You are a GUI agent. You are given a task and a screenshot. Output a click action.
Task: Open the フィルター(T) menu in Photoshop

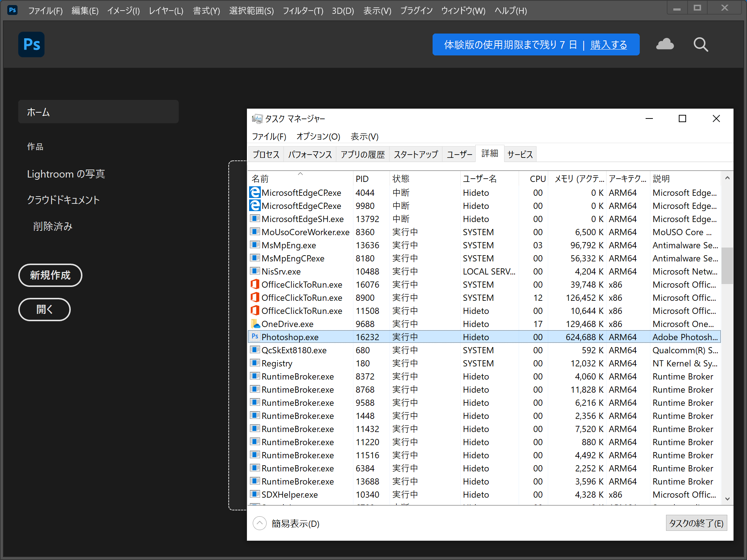[302, 11]
